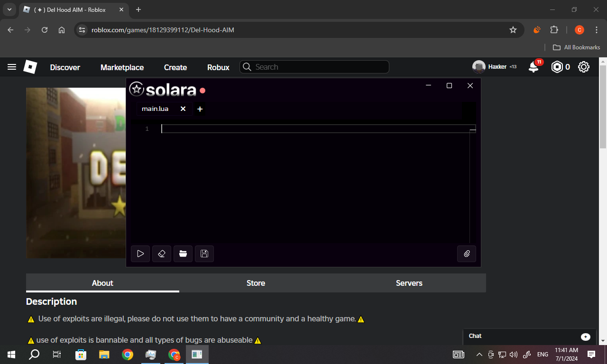607x364 pixels.
Task: Open the Marketplace page
Action: point(122,67)
